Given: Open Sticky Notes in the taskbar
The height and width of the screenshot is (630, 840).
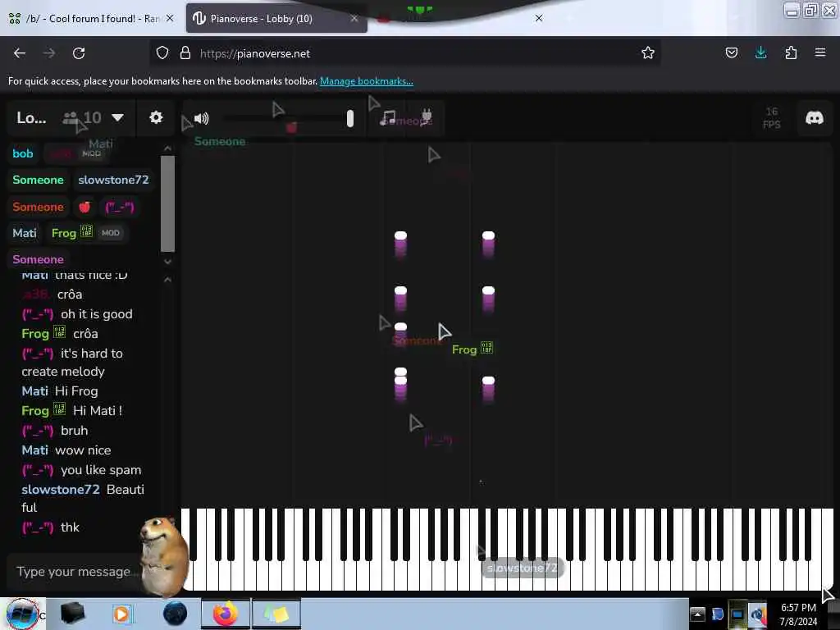Looking at the screenshot, I should [276, 614].
